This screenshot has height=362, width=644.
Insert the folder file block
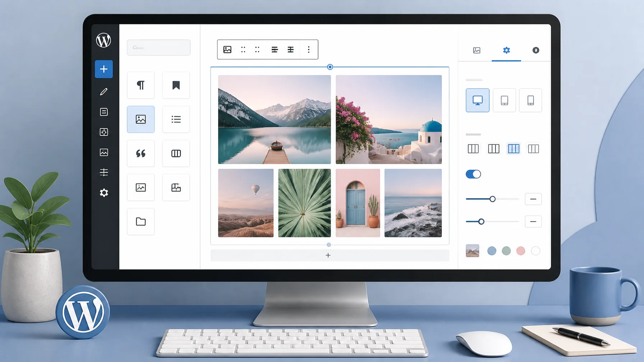[141, 222]
